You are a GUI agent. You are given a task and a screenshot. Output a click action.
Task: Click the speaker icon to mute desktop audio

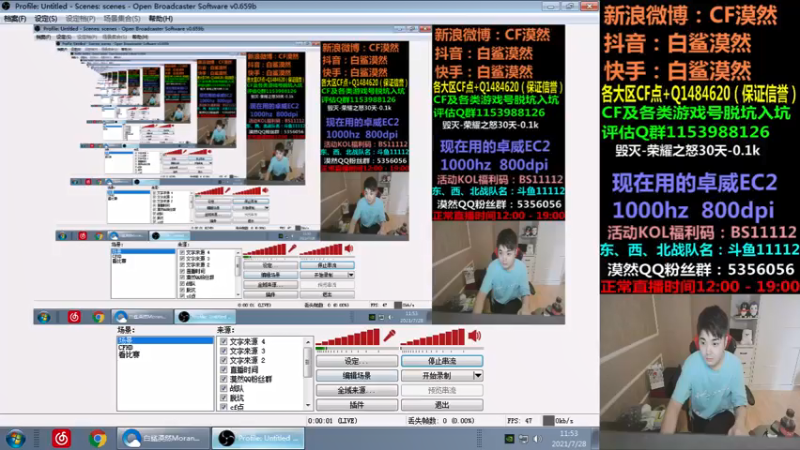coord(474,336)
